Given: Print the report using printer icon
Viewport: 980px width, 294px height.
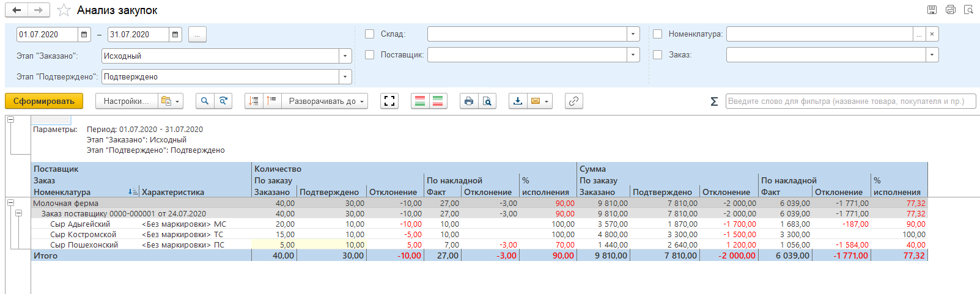Looking at the screenshot, I should [x=468, y=101].
